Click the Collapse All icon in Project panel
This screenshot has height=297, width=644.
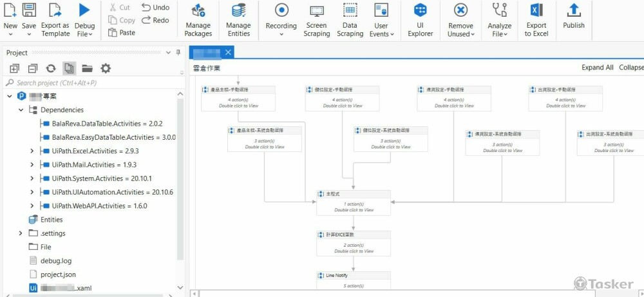click(x=32, y=68)
